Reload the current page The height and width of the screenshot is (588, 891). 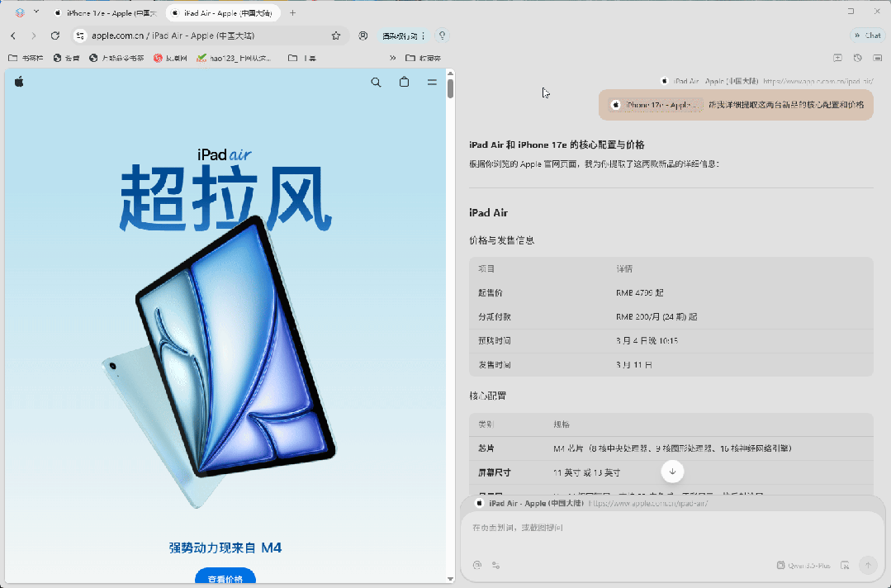point(55,36)
